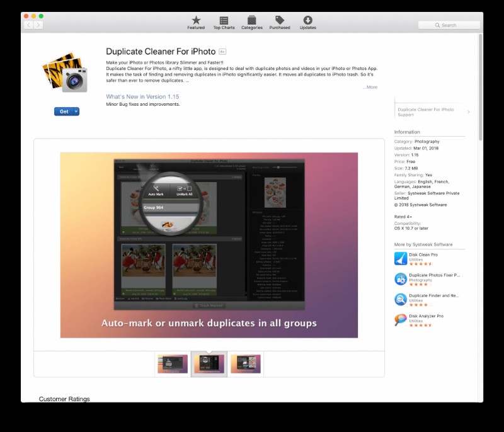Image resolution: width=504 pixels, height=432 pixels.
Task: Open Duplicate Photos Fixer app icon
Action: click(x=401, y=279)
